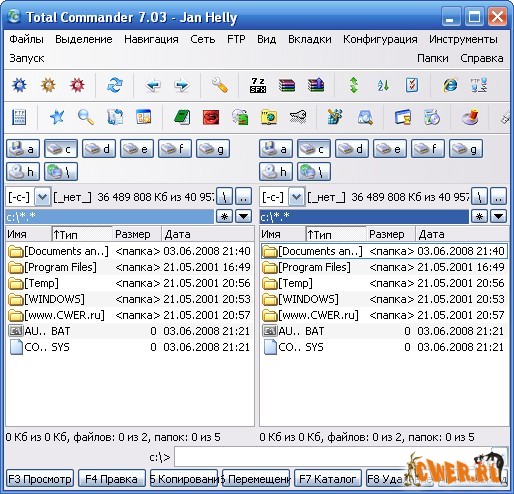The height and width of the screenshot is (494, 514).
Task: Click the FTP folder globe icon
Action: click(x=269, y=117)
